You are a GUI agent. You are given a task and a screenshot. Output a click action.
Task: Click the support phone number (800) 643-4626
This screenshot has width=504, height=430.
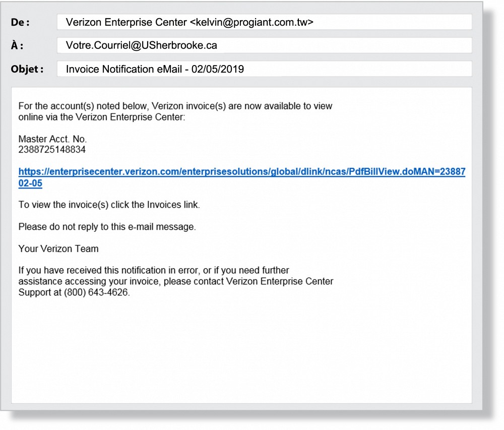96,292
